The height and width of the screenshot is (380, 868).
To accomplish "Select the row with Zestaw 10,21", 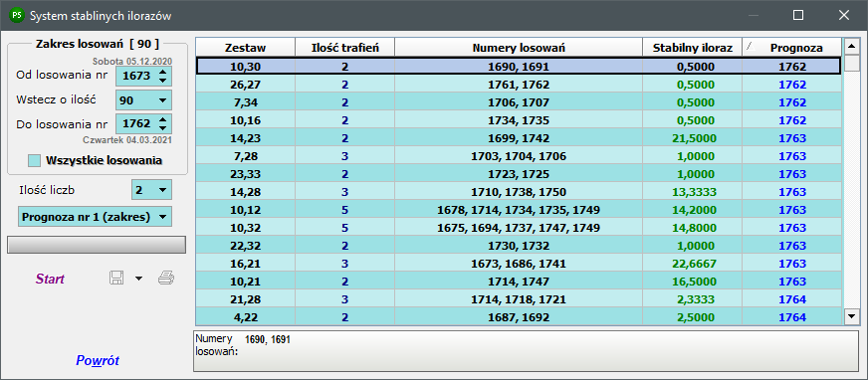I will click(x=519, y=281).
